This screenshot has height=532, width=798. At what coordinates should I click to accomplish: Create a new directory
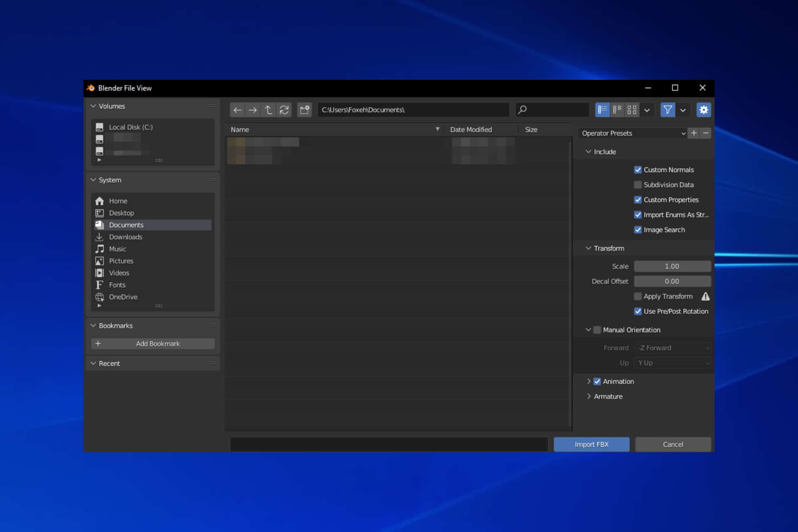tap(305, 110)
